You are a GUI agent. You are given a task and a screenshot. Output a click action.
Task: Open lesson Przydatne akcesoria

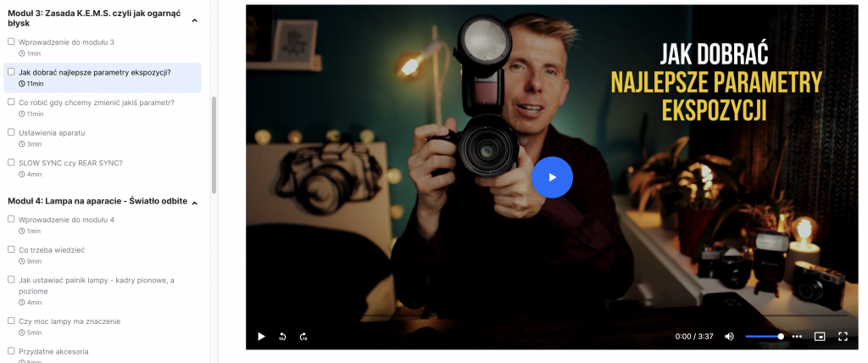(53, 351)
